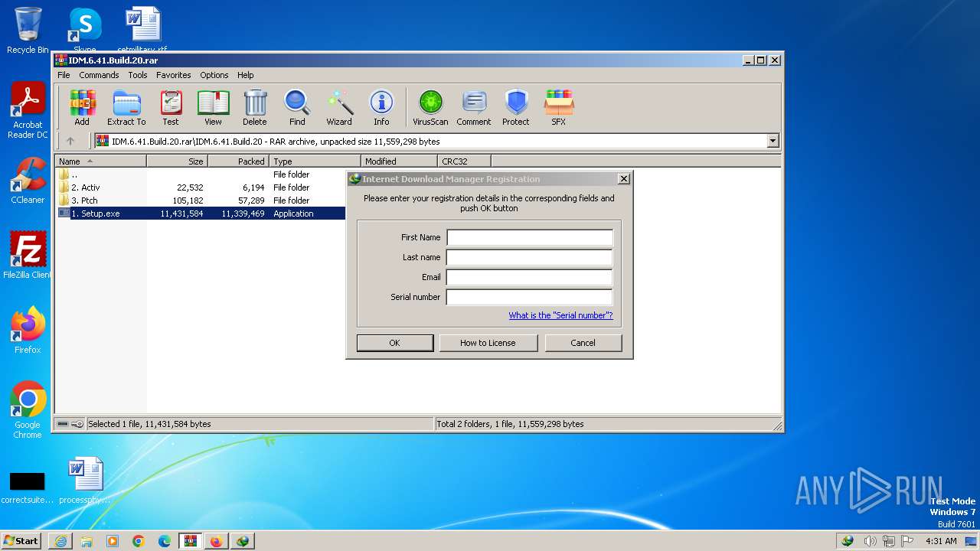The width and height of the screenshot is (980, 551).
Task: Open Acrobat Reader DC desktop icon
Action: click(x=28, y=111)
